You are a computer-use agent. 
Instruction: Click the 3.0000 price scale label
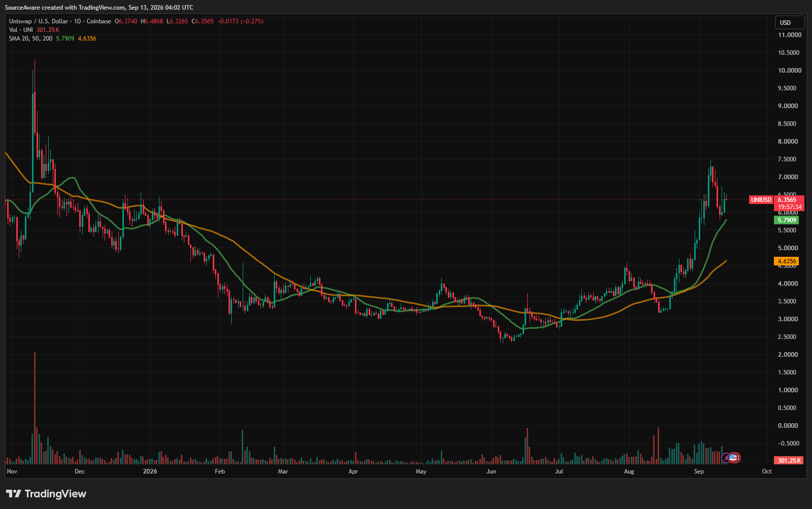point(788,319)
